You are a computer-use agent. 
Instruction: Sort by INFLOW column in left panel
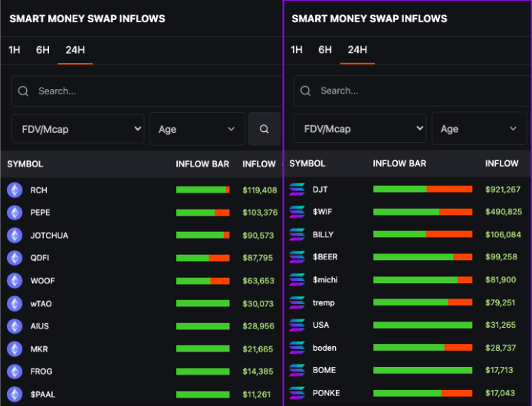point(259,164)
